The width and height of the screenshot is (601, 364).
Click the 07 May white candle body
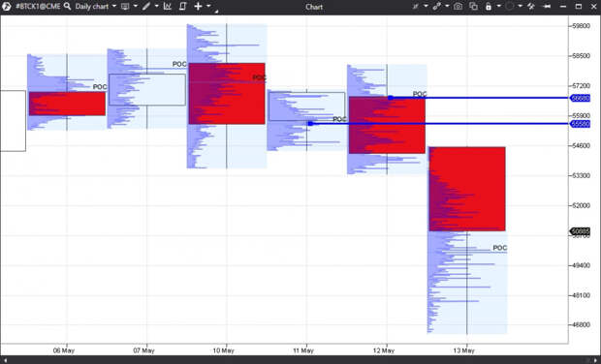pos(147,90)
